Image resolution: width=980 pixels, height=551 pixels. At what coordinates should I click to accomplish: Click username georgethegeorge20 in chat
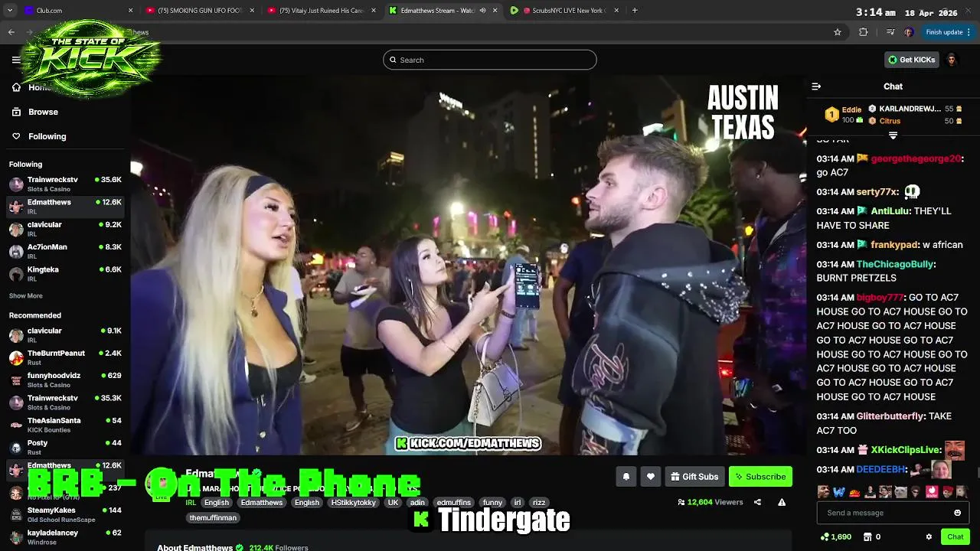tap(915, 158)
